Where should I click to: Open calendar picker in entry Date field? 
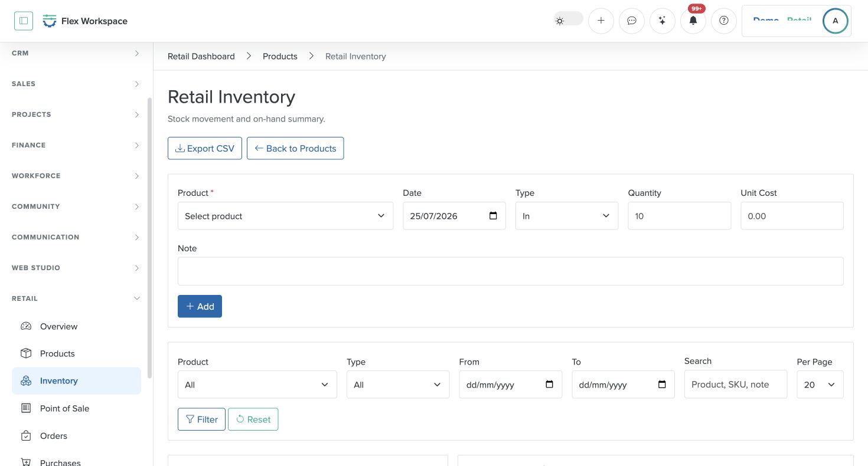(494, 216)
